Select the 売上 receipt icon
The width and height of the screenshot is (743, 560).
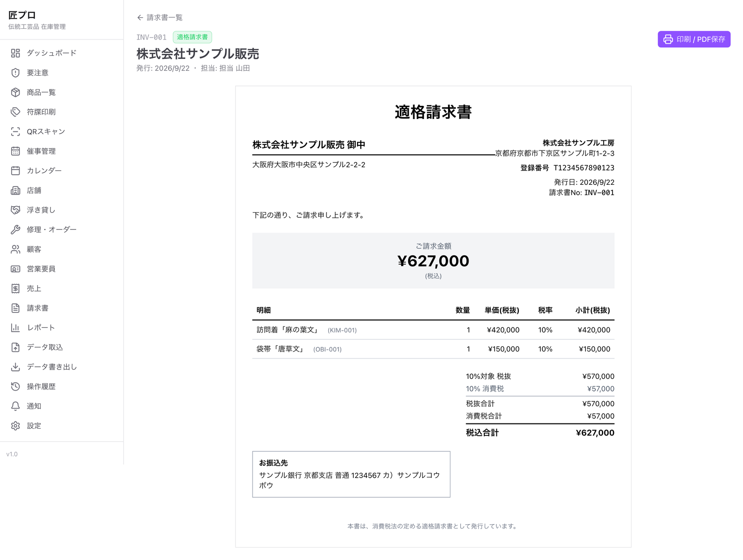click(x=15, y=288)
